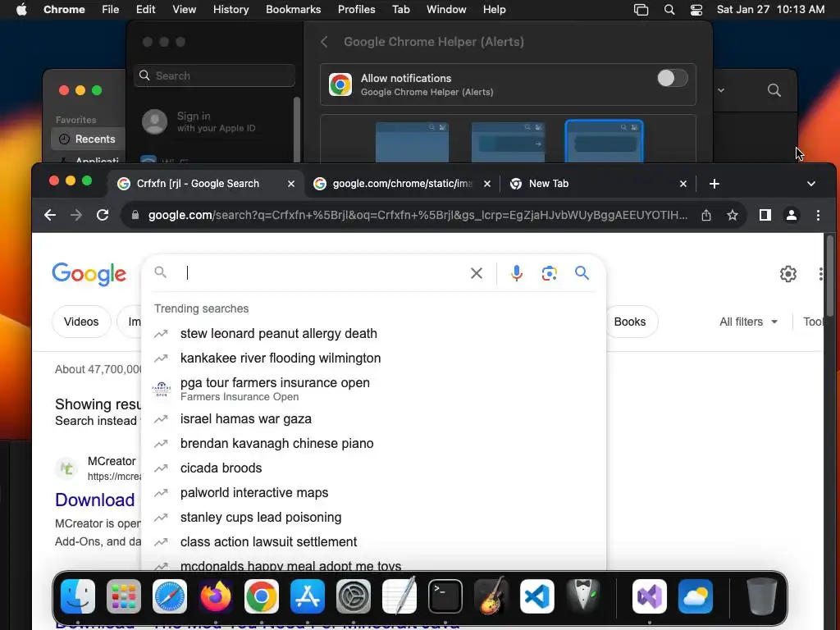Click the Chrome address bar URL
This screenshot has width=840, height=630.
click(418, 215)
